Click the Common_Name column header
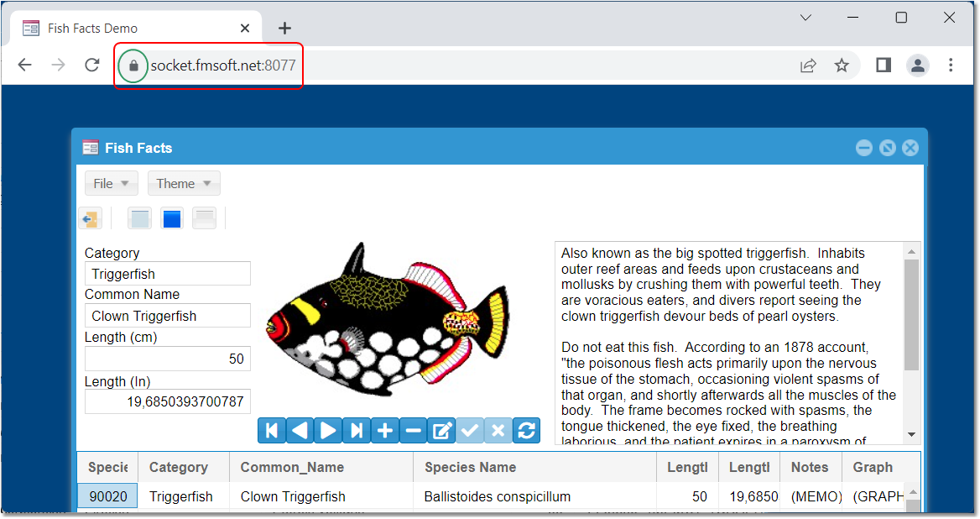980x519 pixels. (x=292, y=467)
